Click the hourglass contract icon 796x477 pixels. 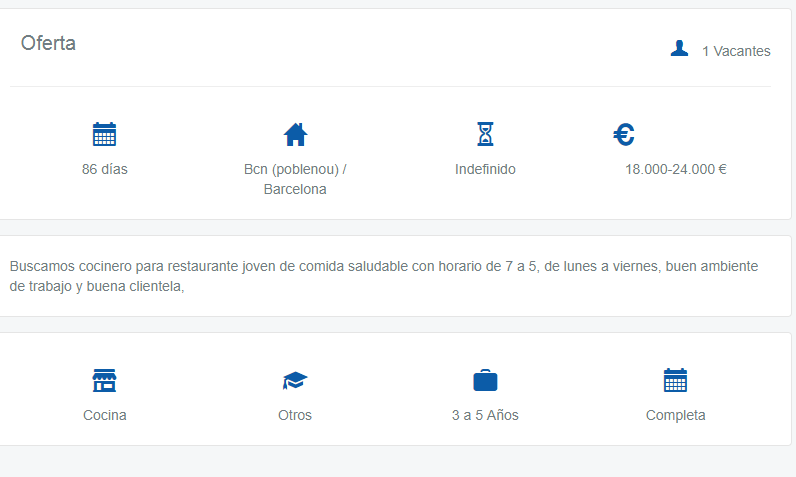(485, 134)
